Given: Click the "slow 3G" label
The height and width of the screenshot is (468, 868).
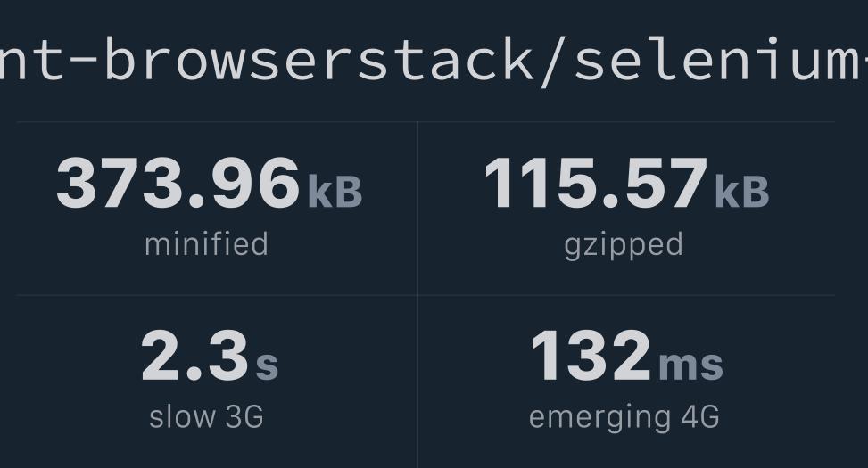Looking at the screenshot, I should 206,416.
